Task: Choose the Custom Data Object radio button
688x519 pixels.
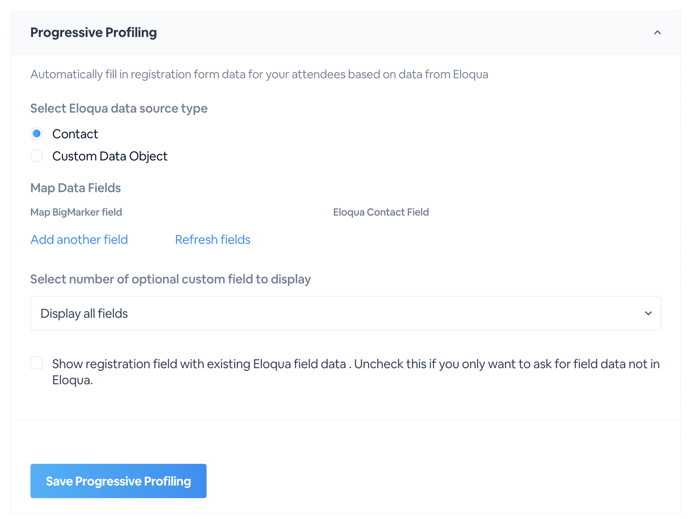Action: pyautogui.click(x=36, y=156)
